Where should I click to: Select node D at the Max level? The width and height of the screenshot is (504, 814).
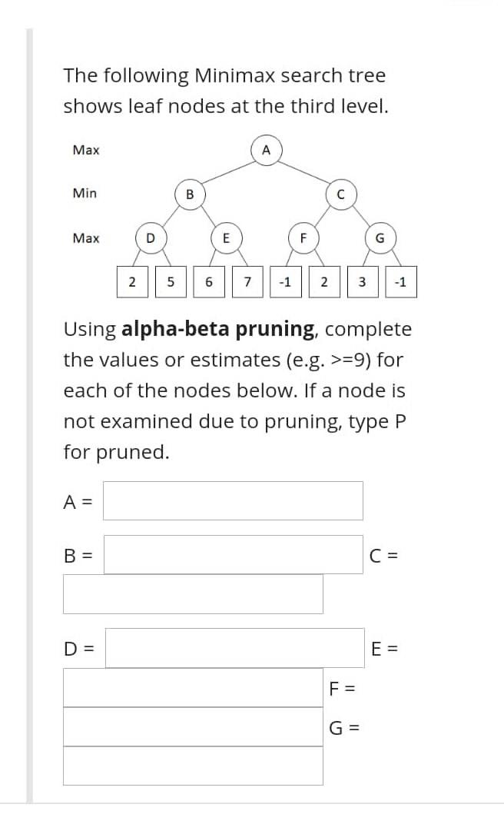[x=151, y=238]
